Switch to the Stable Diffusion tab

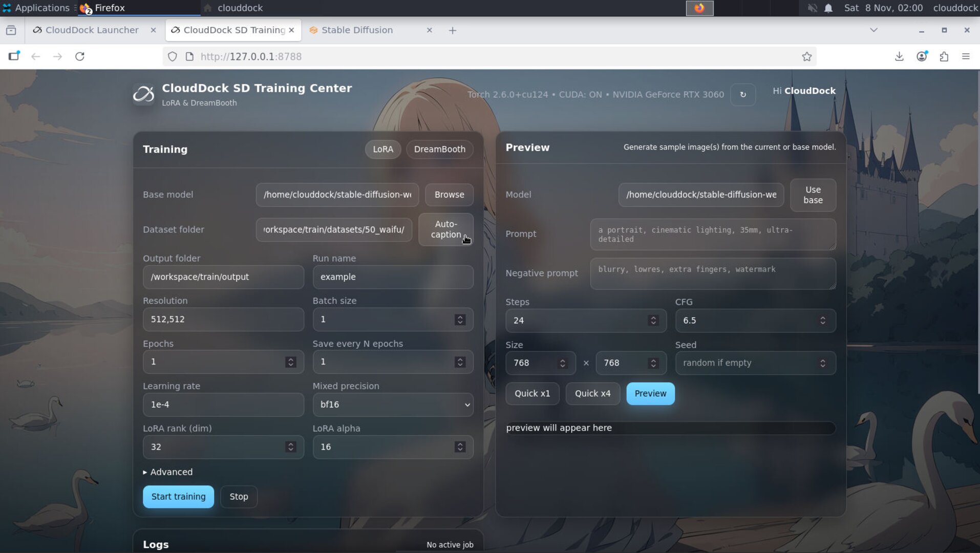(x=357, y=30)
